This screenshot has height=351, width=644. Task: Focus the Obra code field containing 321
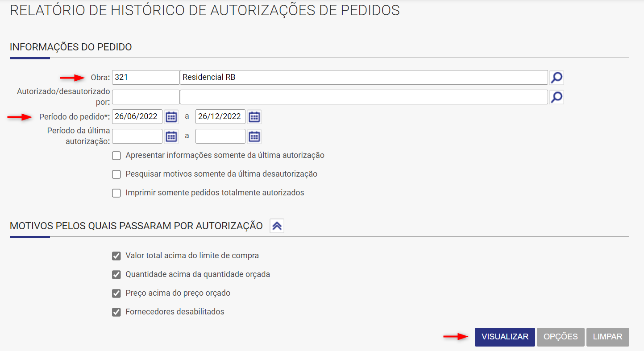pos(145,78)
